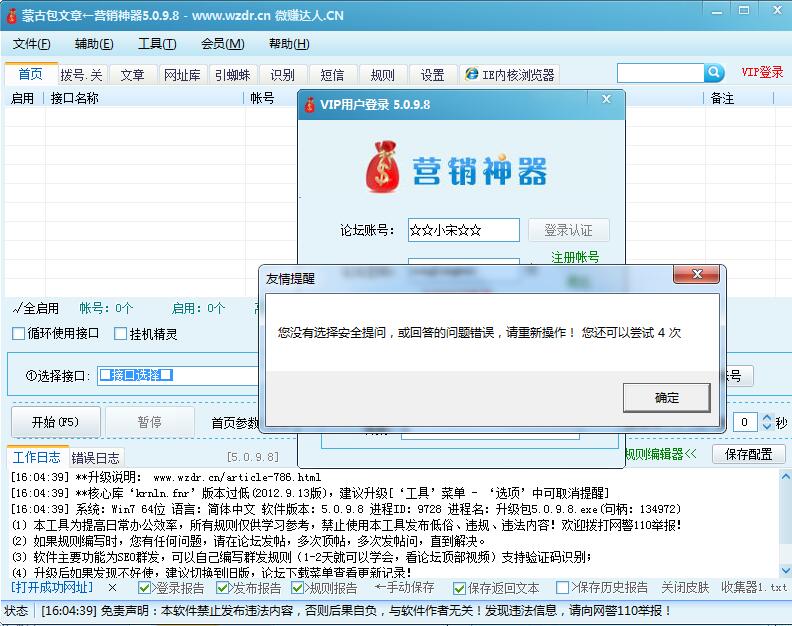792x626 pixels.
Task: Enable the 保存历史报告 checkbox
Action: tap(562, 588)
